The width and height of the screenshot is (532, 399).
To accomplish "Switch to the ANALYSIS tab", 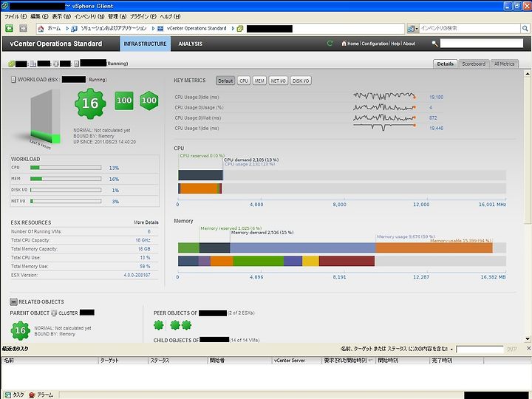I will [x=191, y=44].
